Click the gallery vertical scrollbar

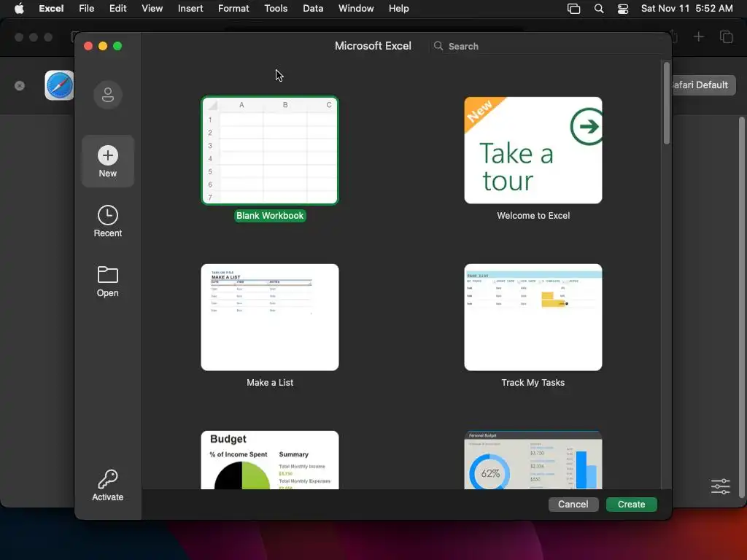tap(667, 103)
